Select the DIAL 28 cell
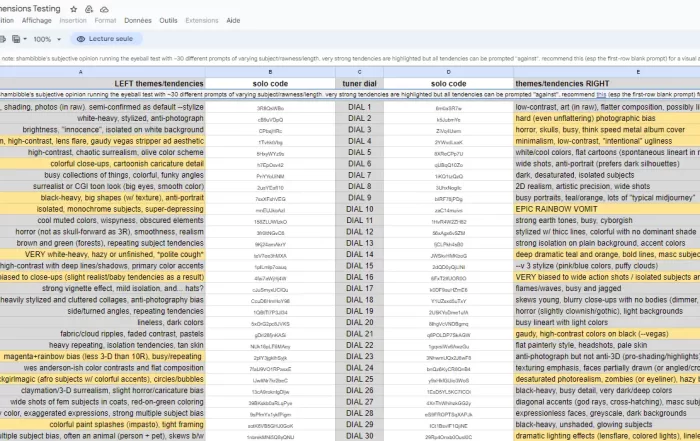The width and height of the screenshot is (700, 441). pyautogui.click(x=359, y=413)
